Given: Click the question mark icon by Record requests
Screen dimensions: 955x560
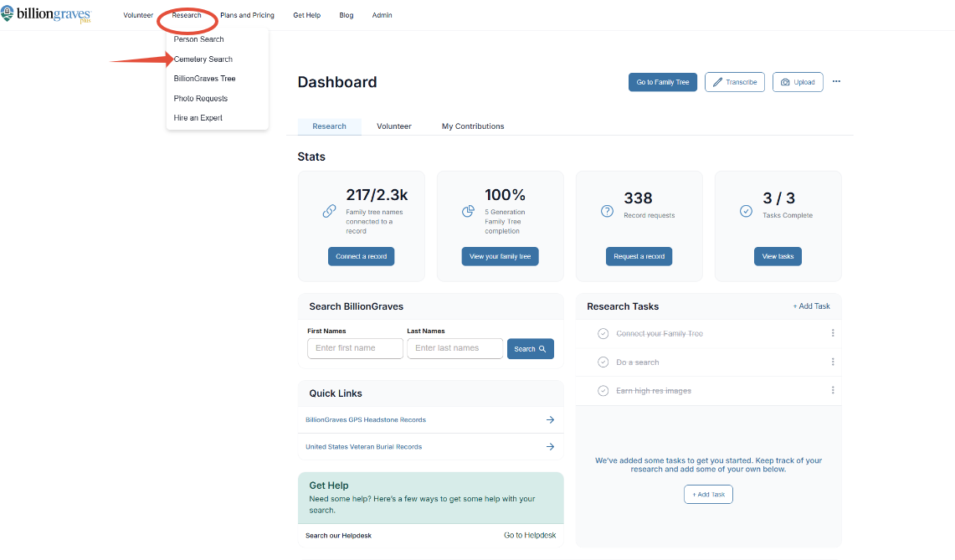Looking at the screenshot, I should tap(607, 211).
